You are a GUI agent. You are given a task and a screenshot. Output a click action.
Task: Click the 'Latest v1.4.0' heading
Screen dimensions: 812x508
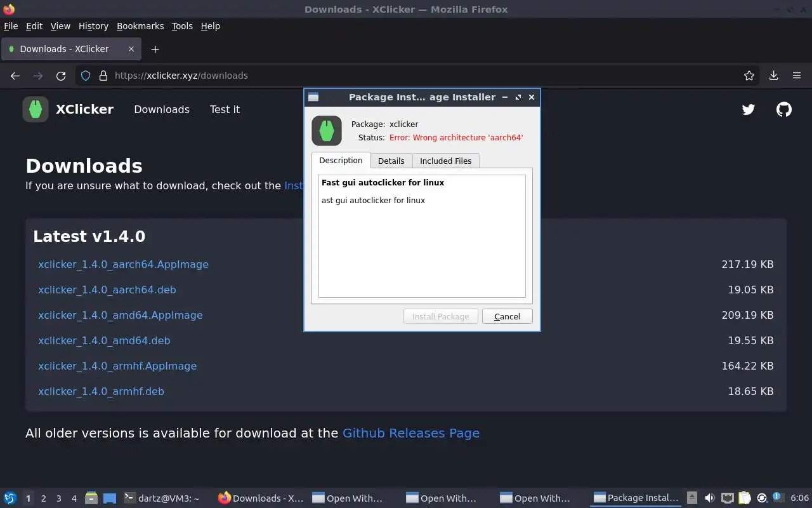coord(89,236)
